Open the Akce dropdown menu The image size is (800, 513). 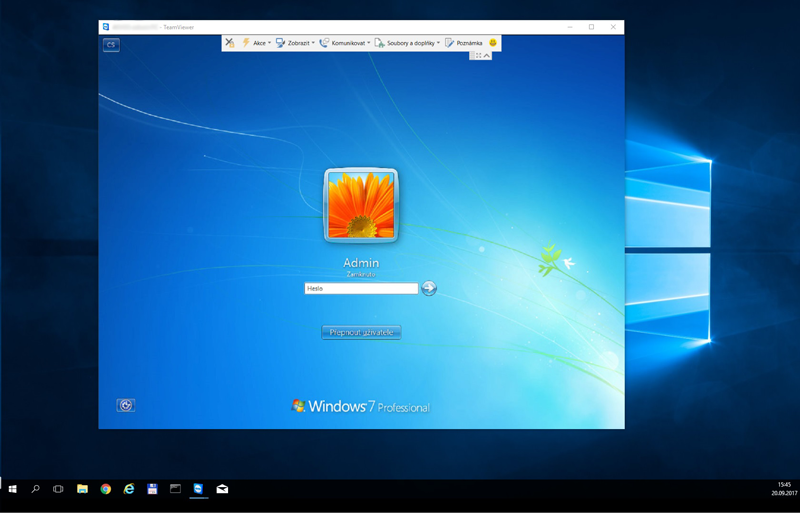click(256, 43)
